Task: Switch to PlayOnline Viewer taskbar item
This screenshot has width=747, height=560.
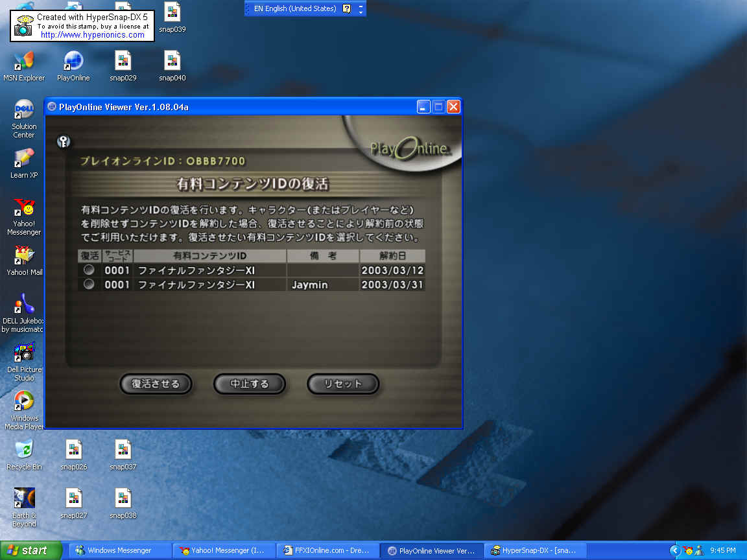Action: [431, 550]
